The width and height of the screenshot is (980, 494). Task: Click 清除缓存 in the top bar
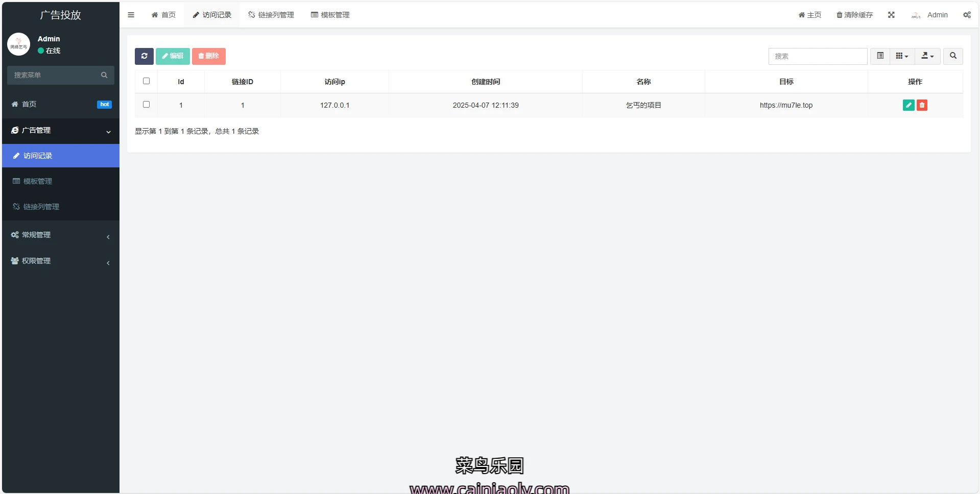click(x=854, y=15)
